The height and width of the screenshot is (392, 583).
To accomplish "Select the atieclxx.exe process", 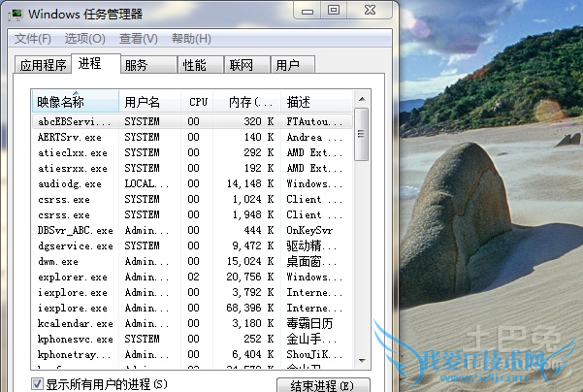I will tap(192, 153).
